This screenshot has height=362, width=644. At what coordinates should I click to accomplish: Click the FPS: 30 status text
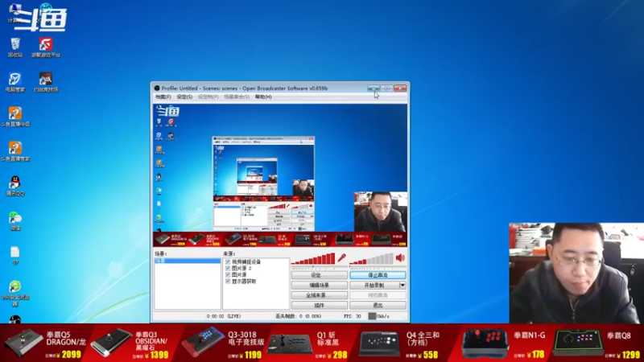353,316
